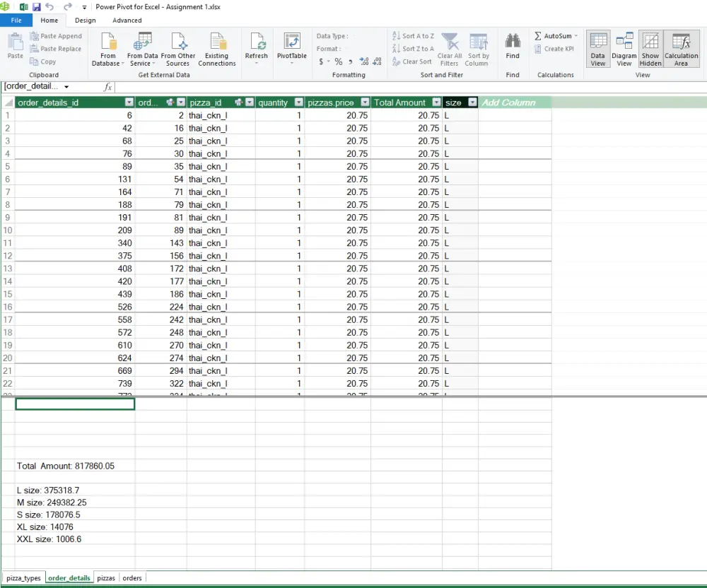The height and width of the screenshot is (588, 707).
Task: Expand the Customize Quick Access Toolbar arrow
Action: click(84, 7)
